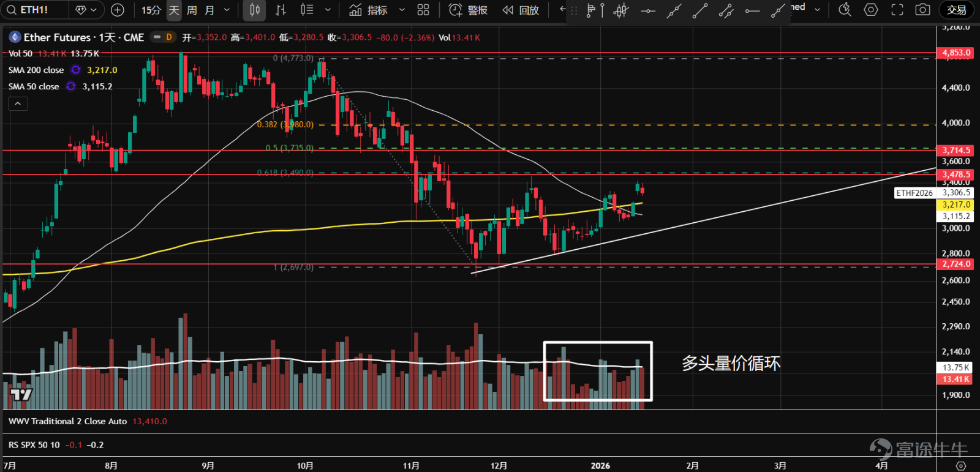Click the 4,853.0 red price label
Screen dimensions: 980x472
[956, 53]
